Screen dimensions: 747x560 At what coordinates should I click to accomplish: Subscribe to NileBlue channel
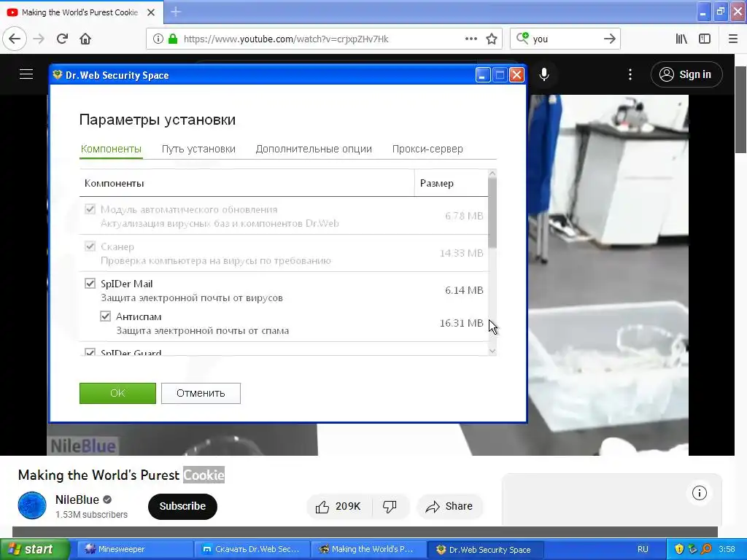182,506
